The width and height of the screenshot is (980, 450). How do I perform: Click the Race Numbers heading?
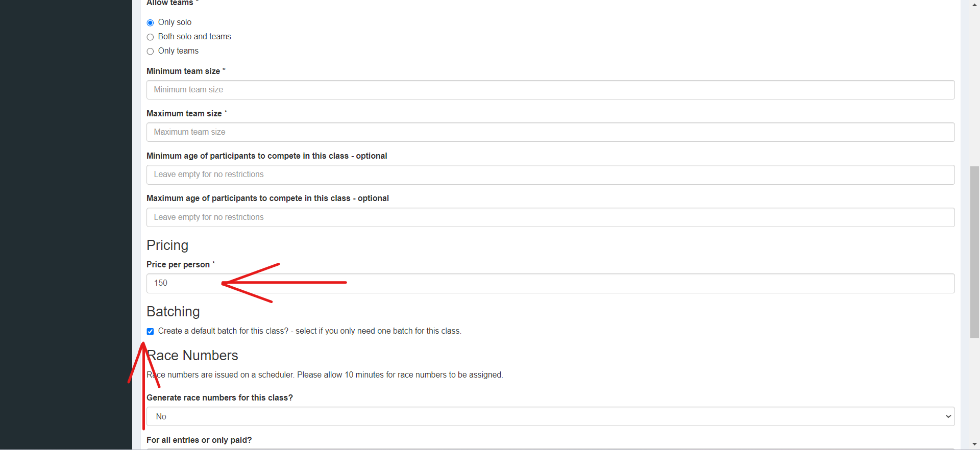coord(192,356)
